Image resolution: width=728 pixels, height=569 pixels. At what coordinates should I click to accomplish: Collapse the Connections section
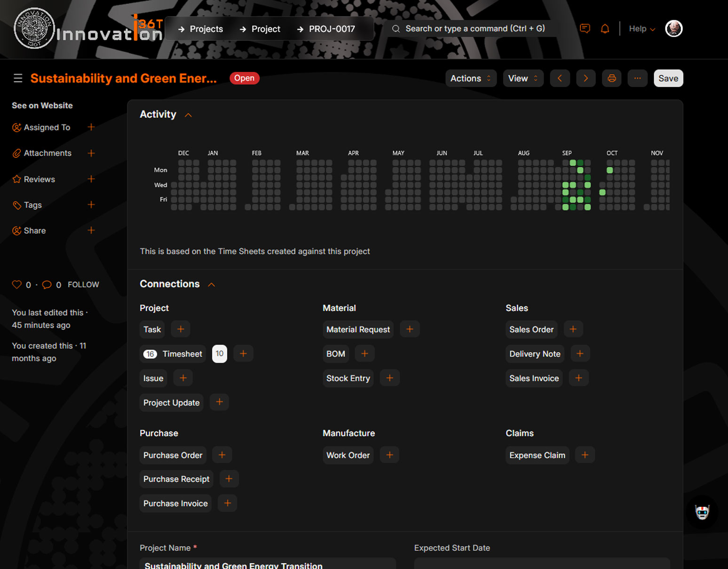(212, 284)
